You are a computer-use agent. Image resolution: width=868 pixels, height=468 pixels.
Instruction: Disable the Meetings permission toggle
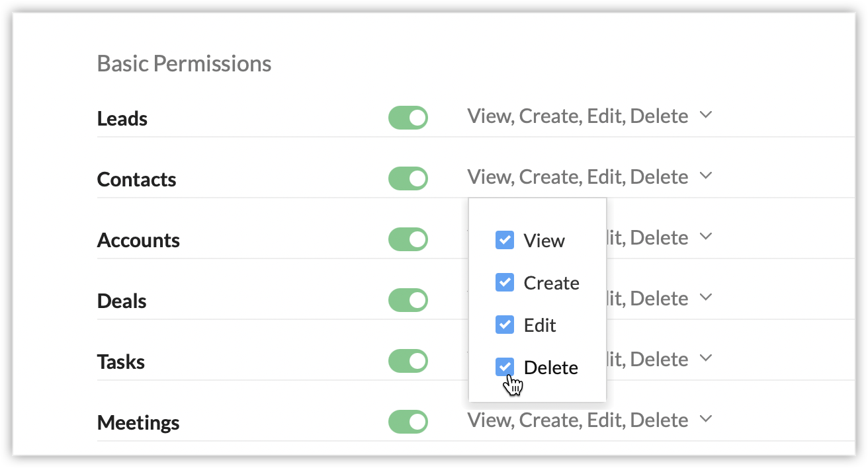(x=408, y=422)
